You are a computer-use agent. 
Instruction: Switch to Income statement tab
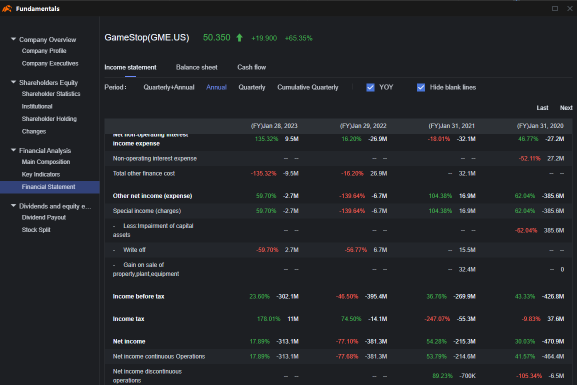pyautogui.click(x=130, y=67)
